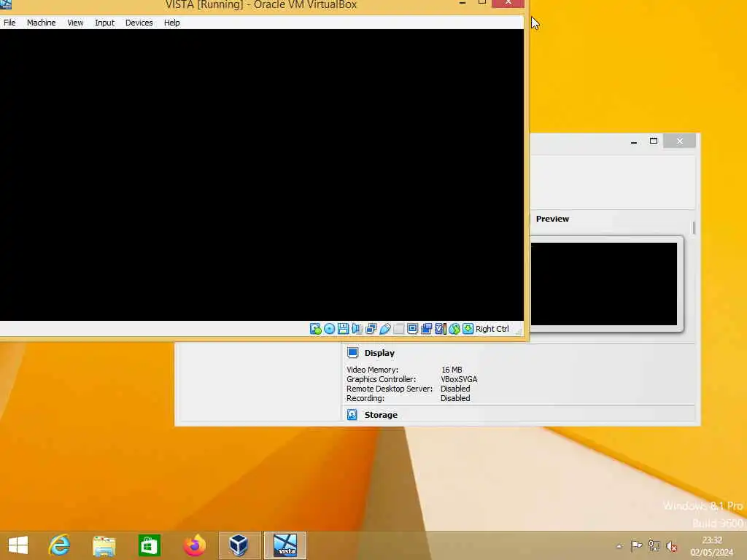The width and height of the screenshot is (747, 560).
Task: Click the Remote Desktop Server Disabled value
Action: [x=455, y=389]
